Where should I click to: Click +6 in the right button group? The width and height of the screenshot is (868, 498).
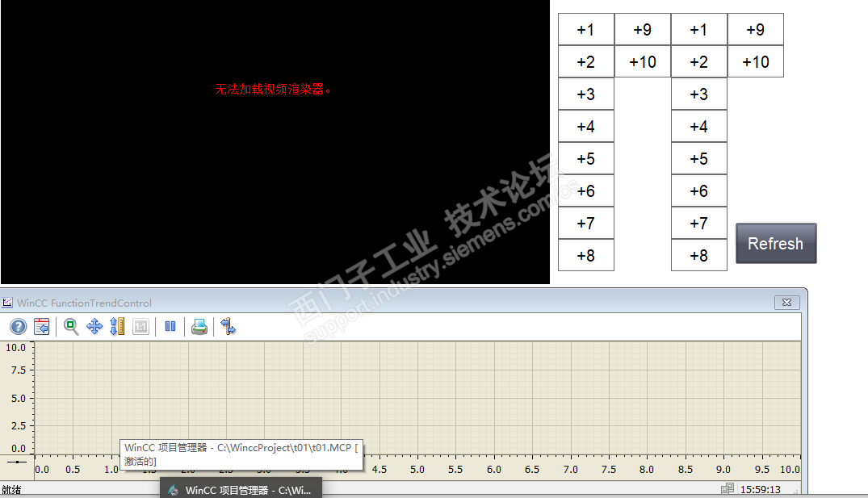(698, 191)
